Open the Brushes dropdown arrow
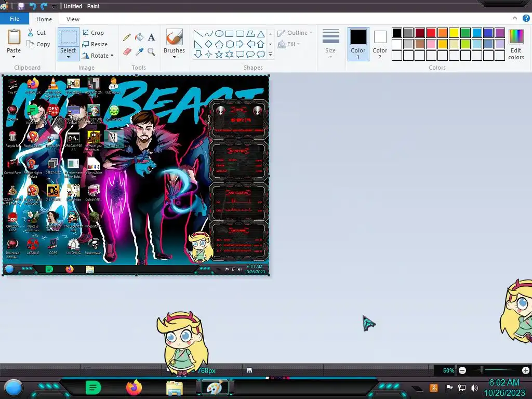The width and height of the screenshot is (532, 399). [x=175, y=57]
